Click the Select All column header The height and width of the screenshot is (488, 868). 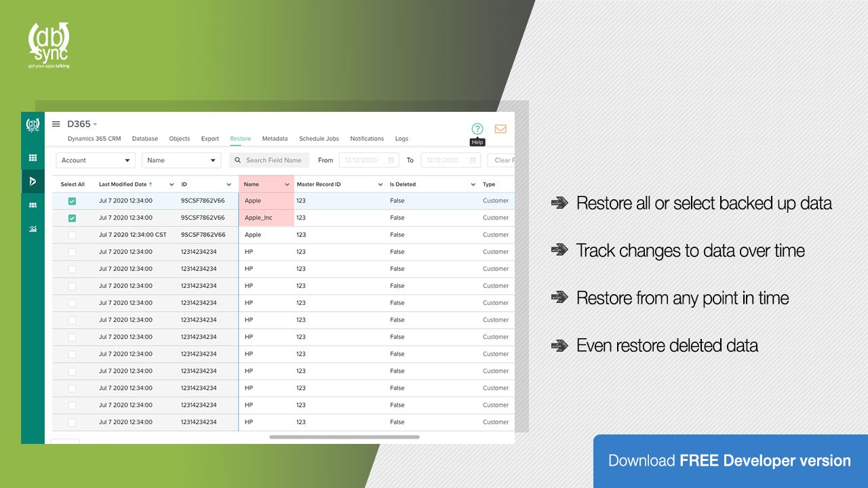tap(73, 184)
